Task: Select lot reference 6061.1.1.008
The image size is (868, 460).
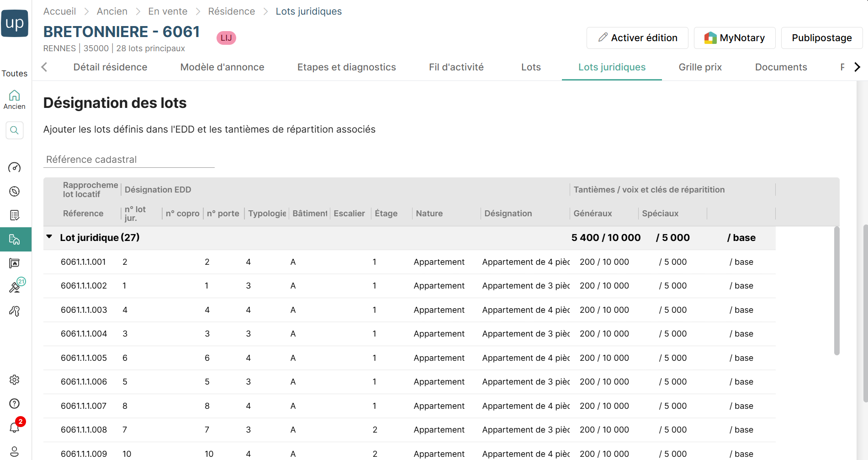Action: pos(84,430)
